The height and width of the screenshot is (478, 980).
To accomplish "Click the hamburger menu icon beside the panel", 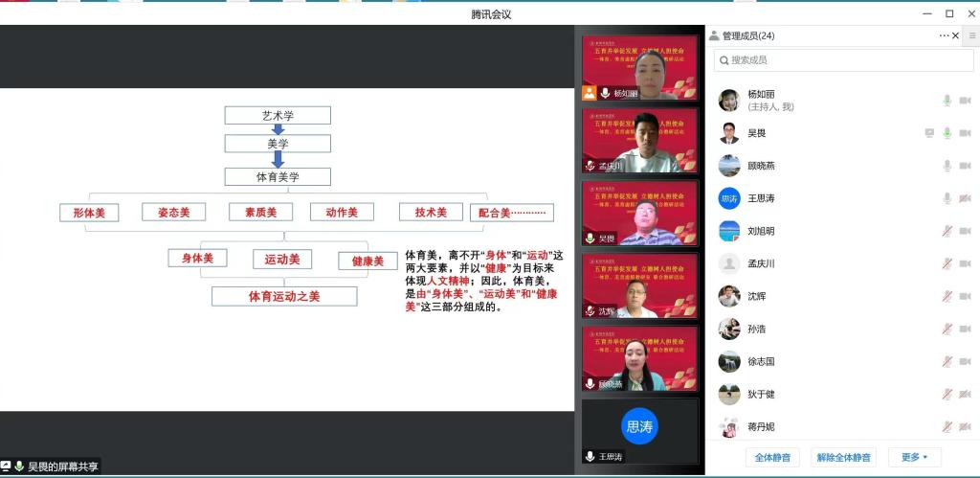I will click(972, 36).
